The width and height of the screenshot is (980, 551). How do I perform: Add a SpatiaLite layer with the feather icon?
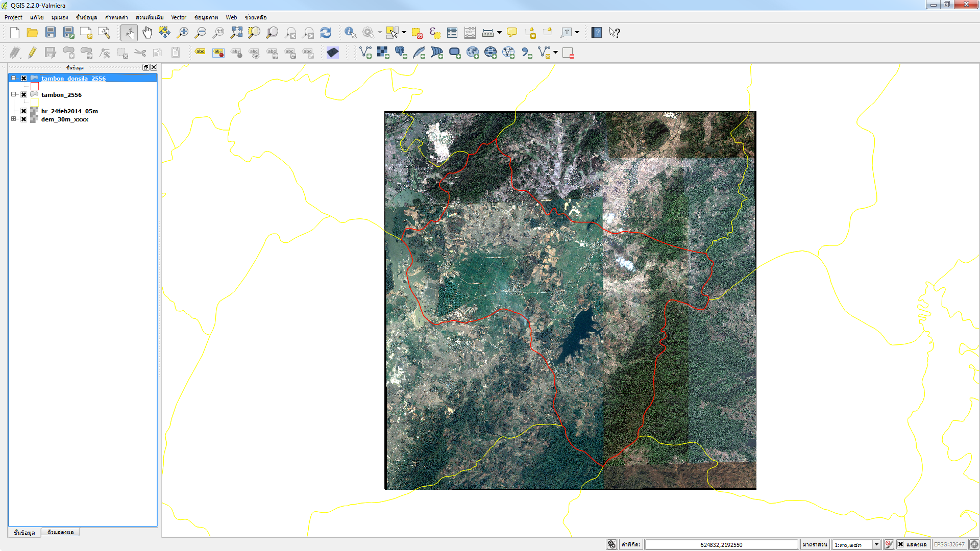point(419,53)
